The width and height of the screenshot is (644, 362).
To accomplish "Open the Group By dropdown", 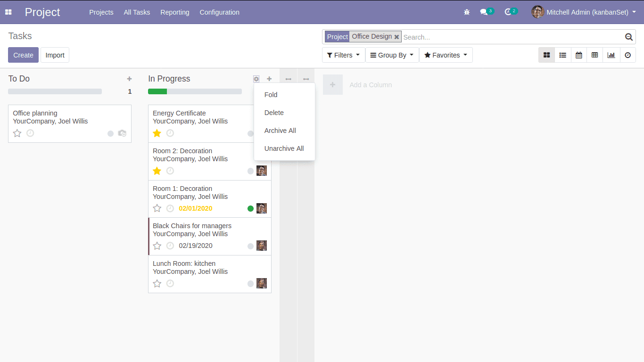I will (x=392, y=55).
